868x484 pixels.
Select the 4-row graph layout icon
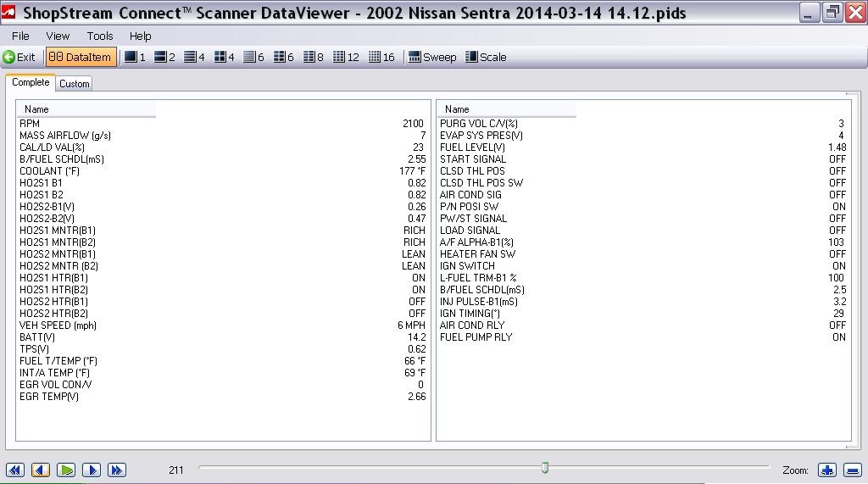click(x=194, y=57)
